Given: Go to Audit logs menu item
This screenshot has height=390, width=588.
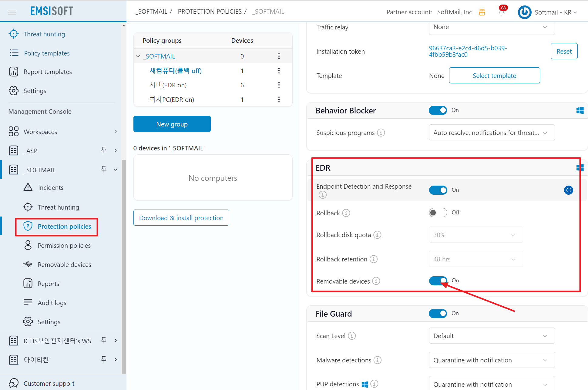Looking at the screenshot, I should [x=52, y=303].
